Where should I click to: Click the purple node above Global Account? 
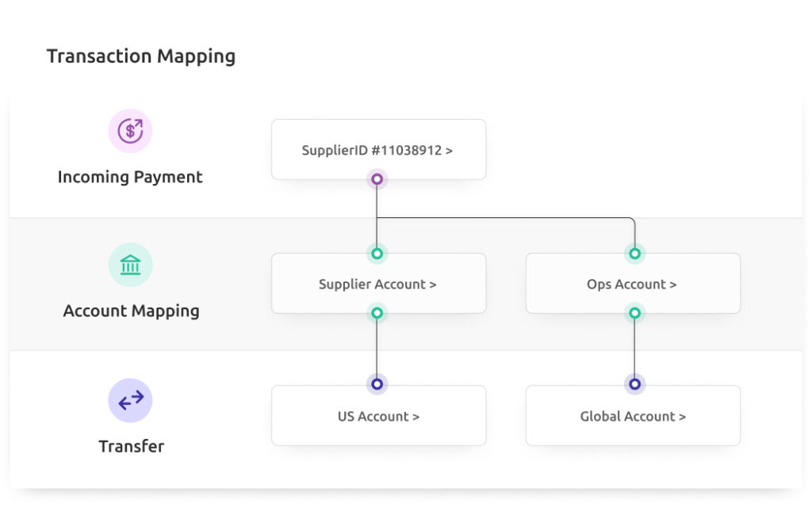[634, 384]
